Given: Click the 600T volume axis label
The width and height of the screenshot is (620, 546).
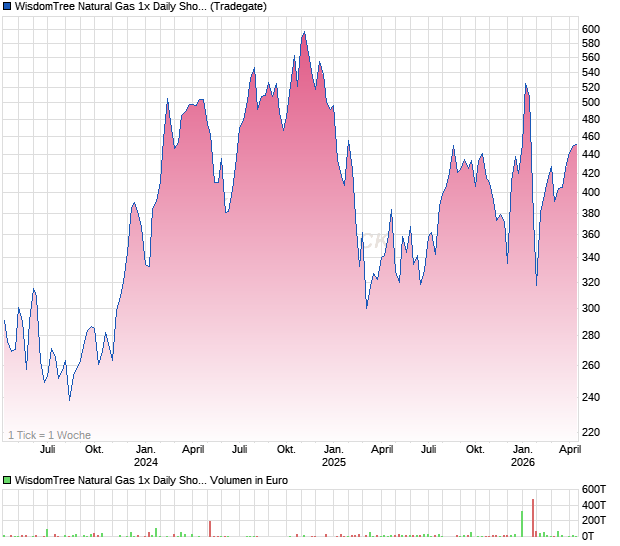Looking at the screenshot, I should pos(594,489).
